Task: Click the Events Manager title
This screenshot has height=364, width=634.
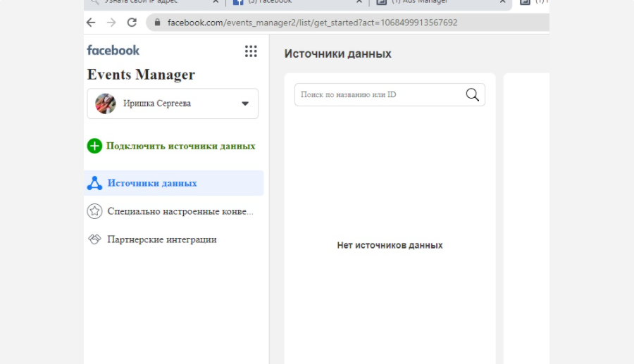Action: click(141, 75)
